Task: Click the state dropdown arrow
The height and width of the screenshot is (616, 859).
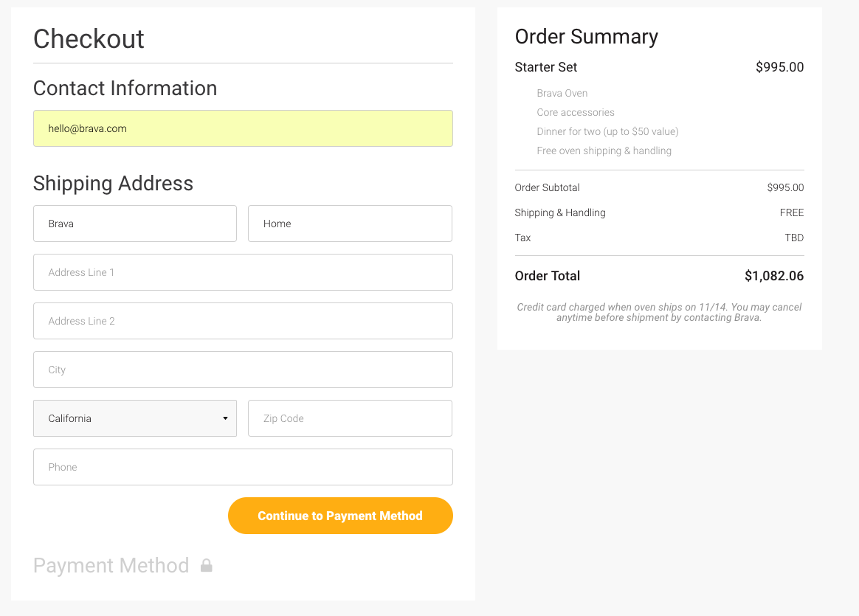Action: pyautogui.click(x=225, y=418)
